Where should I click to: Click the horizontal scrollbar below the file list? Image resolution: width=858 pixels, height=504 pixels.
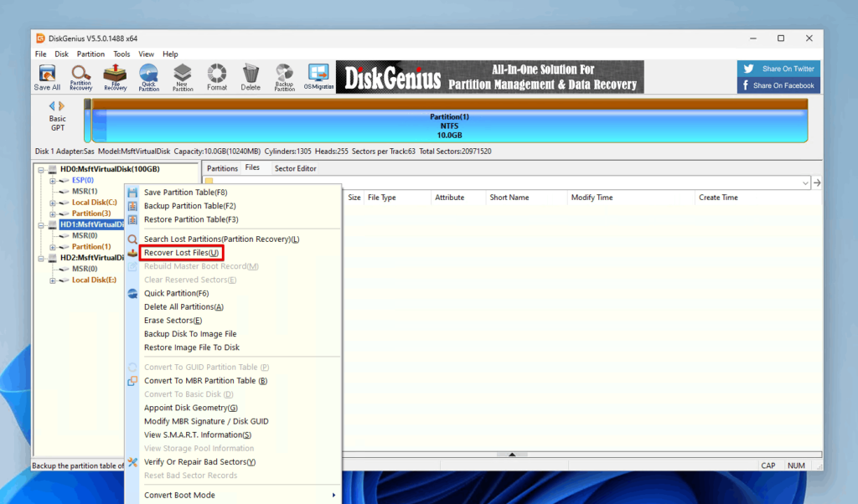pos(512,455)
